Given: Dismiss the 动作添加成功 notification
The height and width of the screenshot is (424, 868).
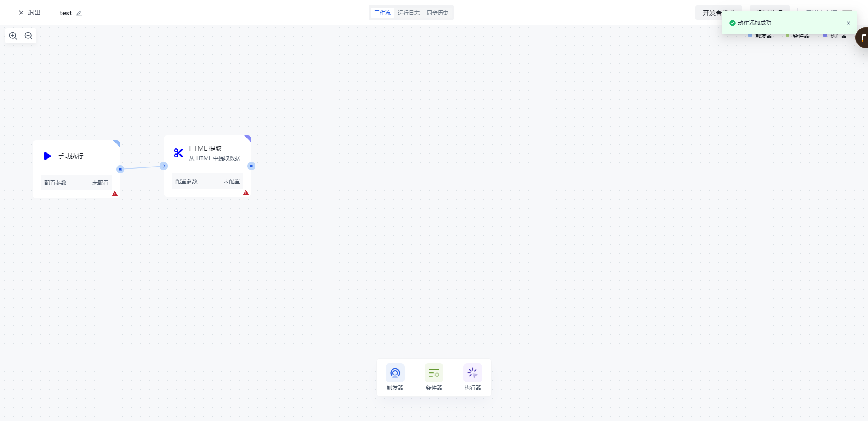Looking at the screenshot, I should point(848,23).
